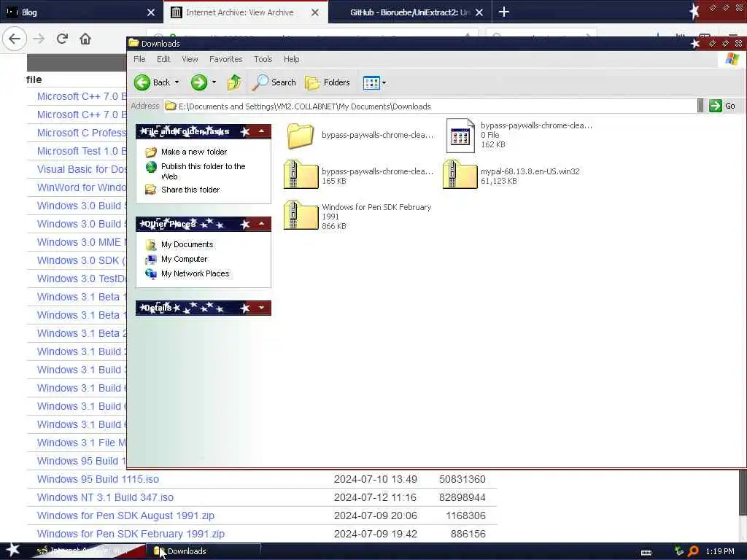Click the 2024-07-10 13:49 date cell
The height and width of the screenshot is (560, 747).
(376, 479)
